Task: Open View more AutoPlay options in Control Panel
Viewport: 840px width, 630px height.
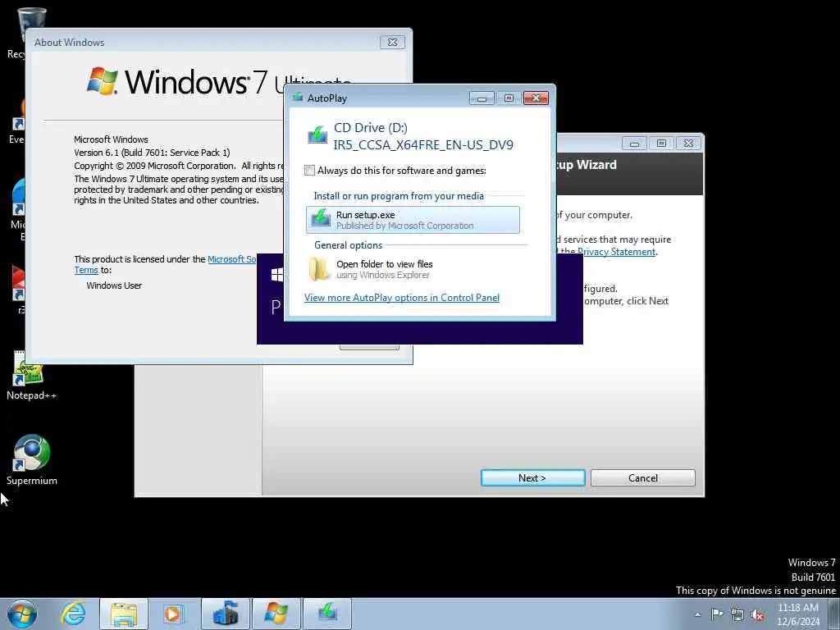Action: pyautogui.click(x=402, y=298)
